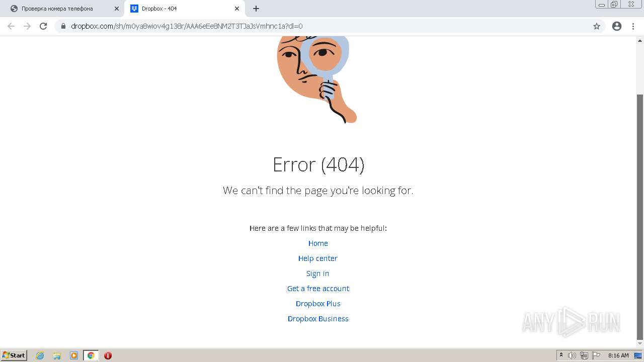This screenshot has height=362, width=644.
Task: Click Get a free account link
Action: point(318,289)
